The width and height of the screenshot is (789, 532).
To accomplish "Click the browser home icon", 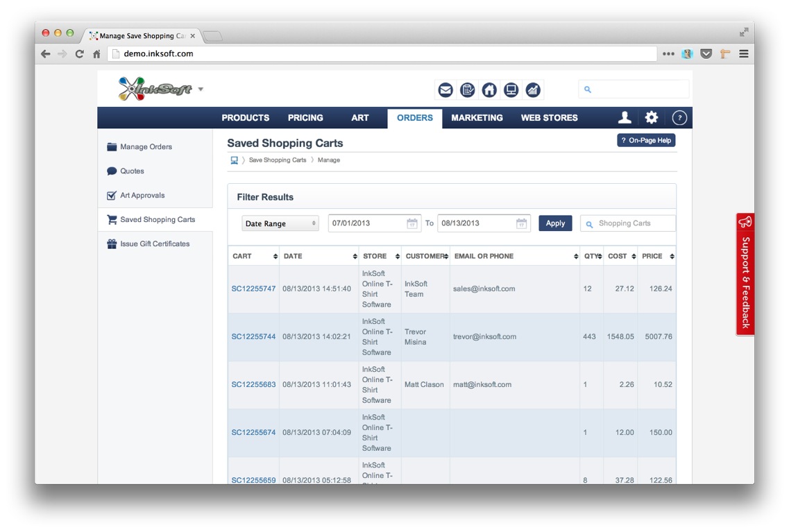I will pyautogui.click(x=96, y=54).
